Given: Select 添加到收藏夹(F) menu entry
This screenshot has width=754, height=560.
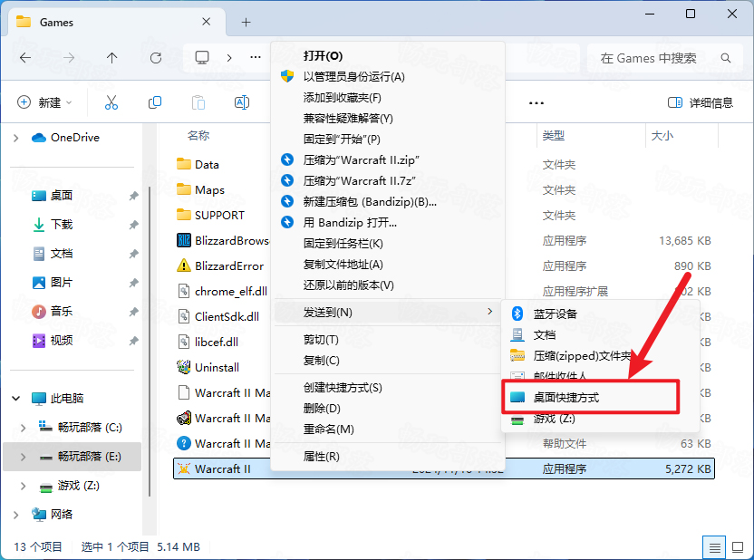Looking at the screenshot, I should click(388, 98).
